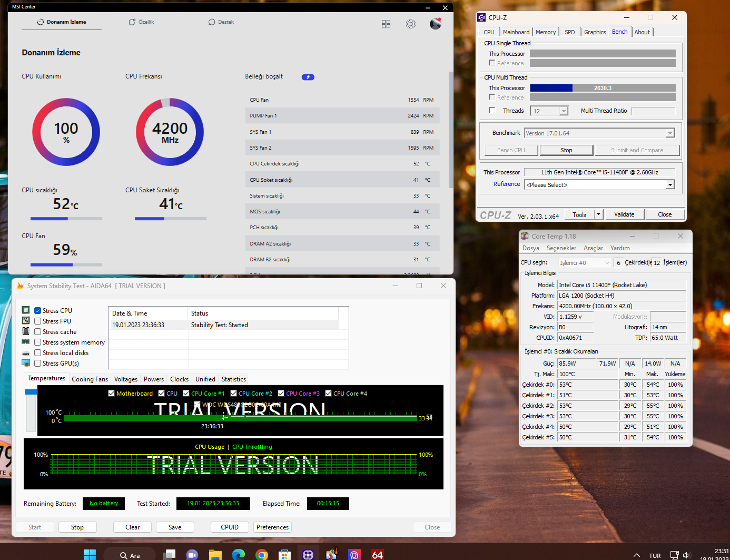Click AIDA64 flame icon in title bar
The image size is (730, 560).
pyautogui.click(x=20, y=286)
